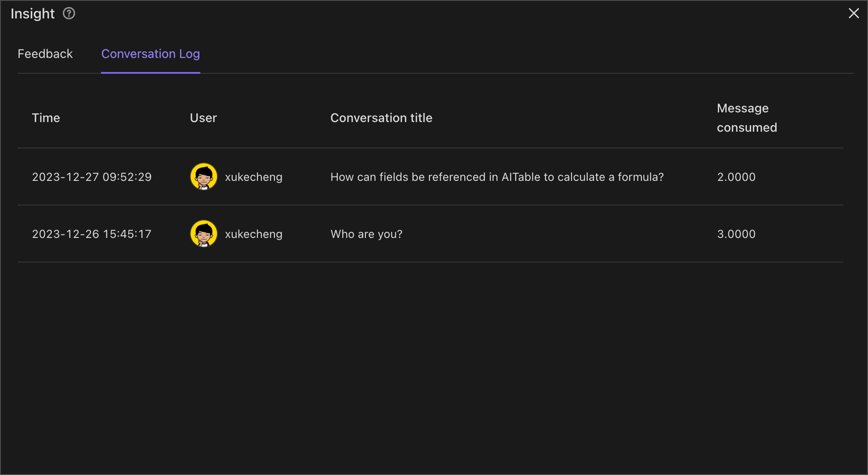Select the Conversation Log tab
The width and height of the screenshot is (868, 475).
151,54
